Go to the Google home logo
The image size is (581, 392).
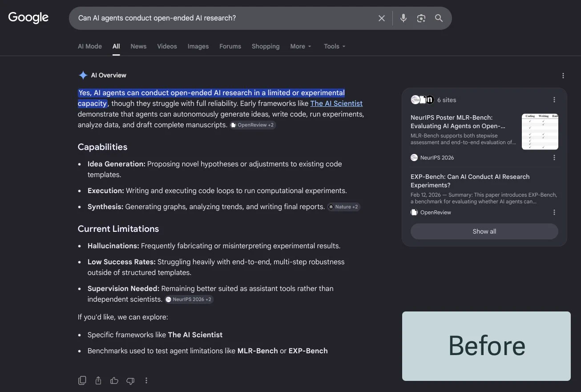point(28,18)
